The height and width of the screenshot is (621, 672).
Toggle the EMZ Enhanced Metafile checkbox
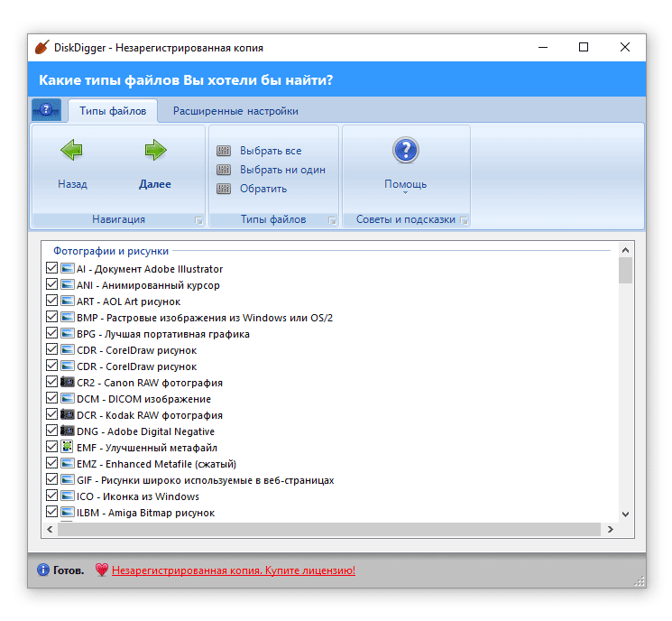tap(51, 463)
